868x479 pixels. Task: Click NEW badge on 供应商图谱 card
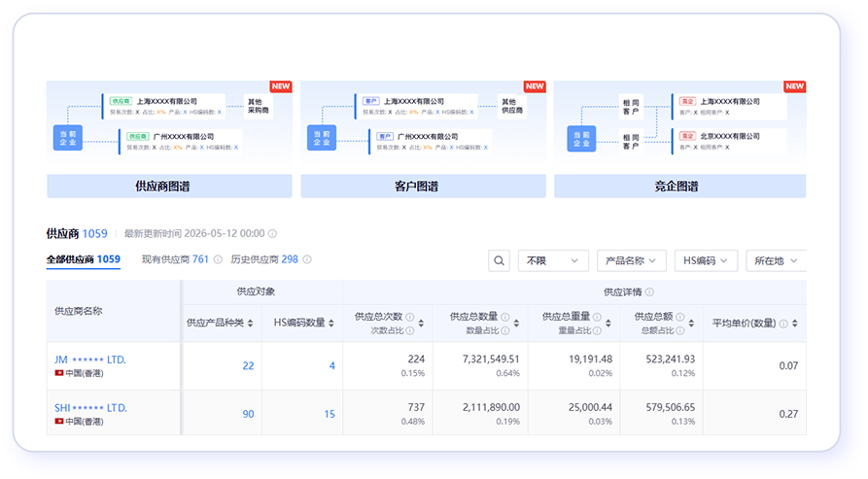coord(281,86)
